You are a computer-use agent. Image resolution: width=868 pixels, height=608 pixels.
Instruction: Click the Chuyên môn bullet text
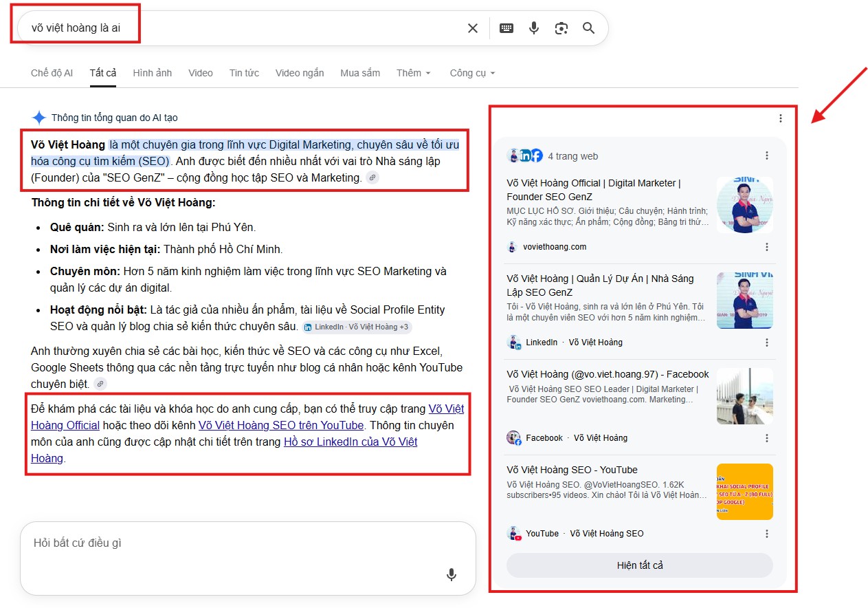[248, 279]
